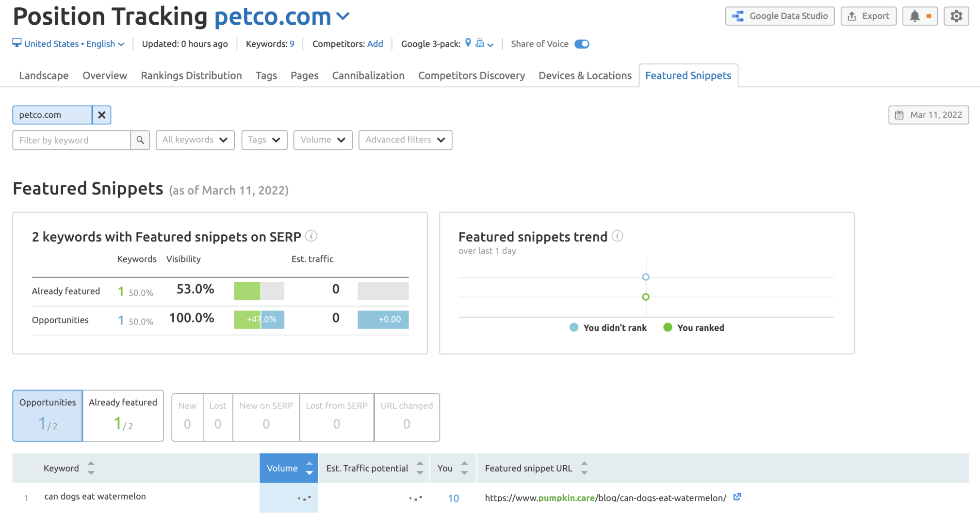Viewport: 980px width, 520px height.
Task: Click the Google 3-pack map pin icon
Action: [x=468, y=43]
